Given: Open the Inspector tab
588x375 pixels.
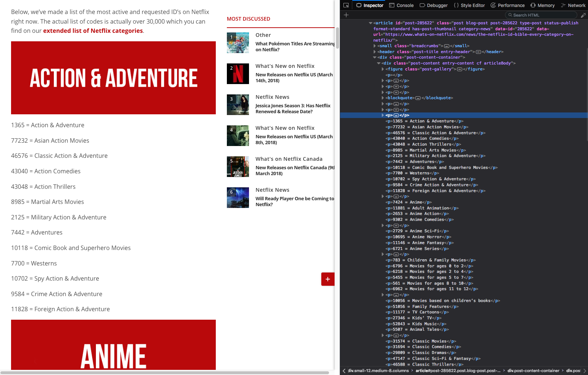Looking at the screenshot, I should pos(370,5).
